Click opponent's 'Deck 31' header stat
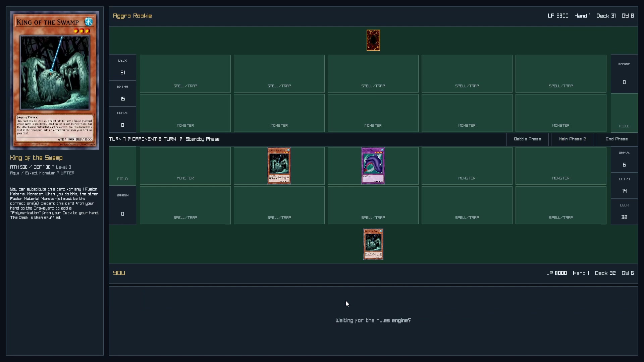Viewport: 644px width, 362px height. pyautogui.click(x=606, y=16)
